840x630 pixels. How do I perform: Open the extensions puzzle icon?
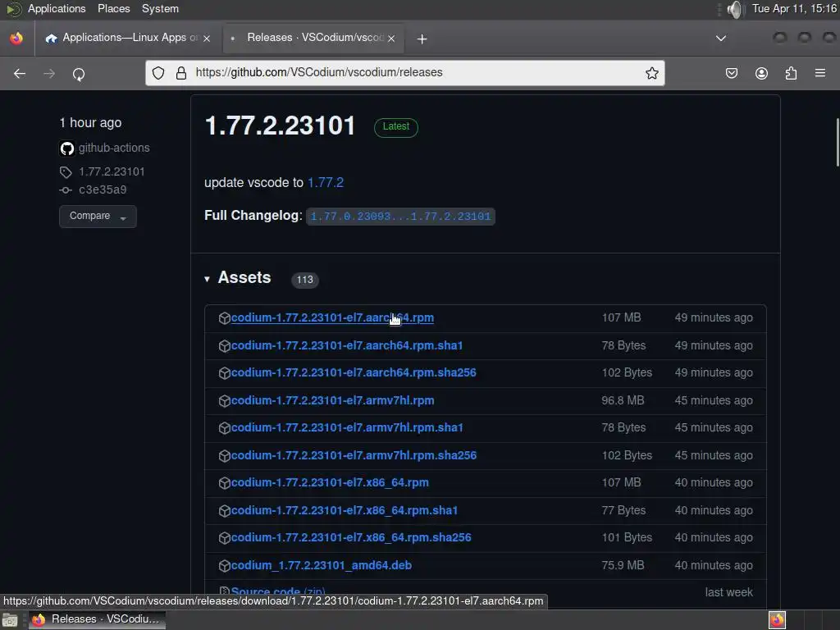coord(791,73)
